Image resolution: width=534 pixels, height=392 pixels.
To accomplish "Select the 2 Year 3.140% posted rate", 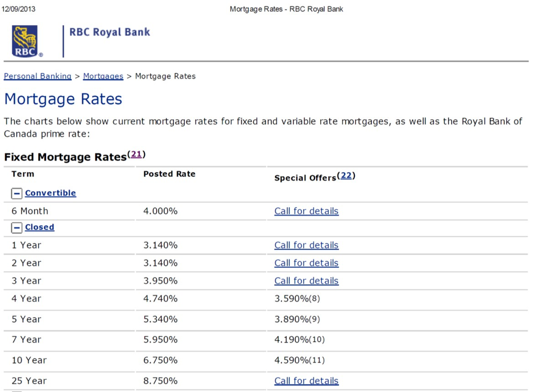I will pyautogui.click(x=160, y=263).
